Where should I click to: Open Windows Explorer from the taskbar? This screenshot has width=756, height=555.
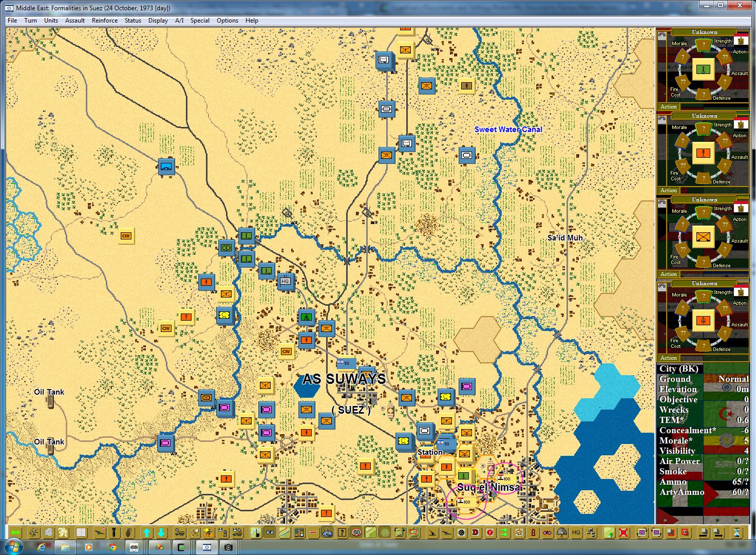[65, 547]
